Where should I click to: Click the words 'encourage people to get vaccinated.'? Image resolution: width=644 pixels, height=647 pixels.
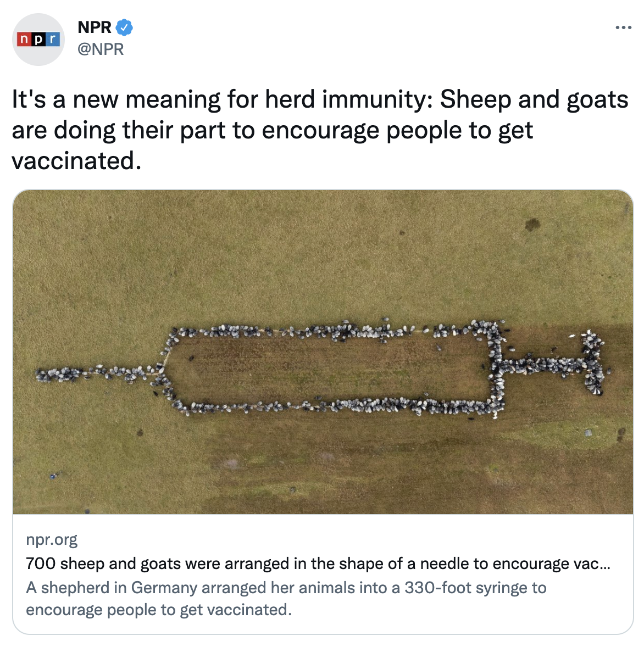tap(159, 610)
